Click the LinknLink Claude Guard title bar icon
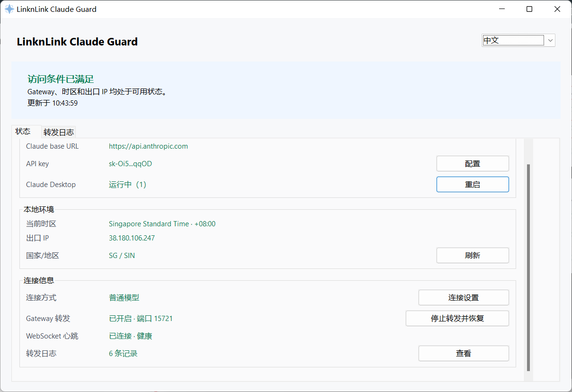The image size is (572, 392). coord(9,9)
